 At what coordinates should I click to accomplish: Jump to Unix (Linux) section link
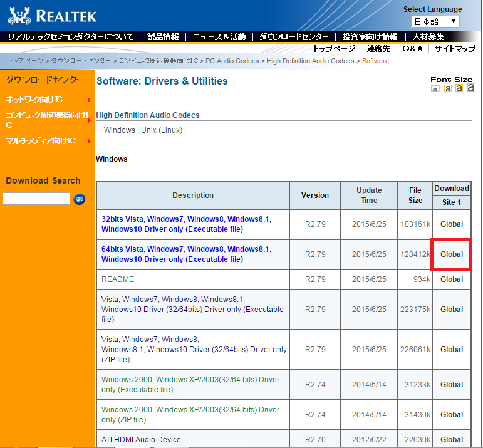[162, 130]
